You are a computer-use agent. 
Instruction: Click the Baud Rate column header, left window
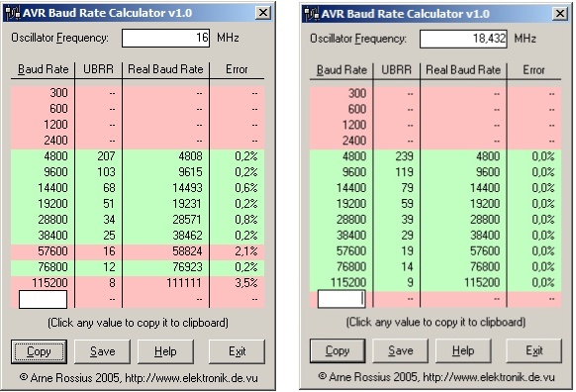pyautogui.click(x=43, y=69)
